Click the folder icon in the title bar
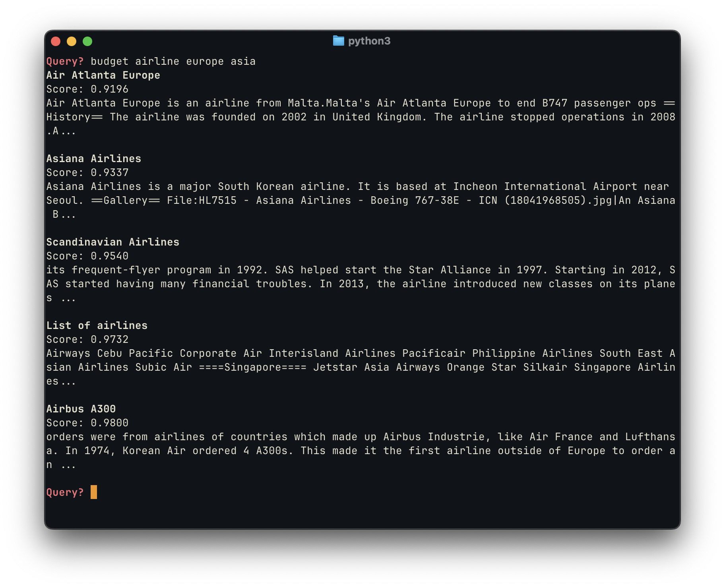The height and width of the screenshot is (588, 725). 338,41
